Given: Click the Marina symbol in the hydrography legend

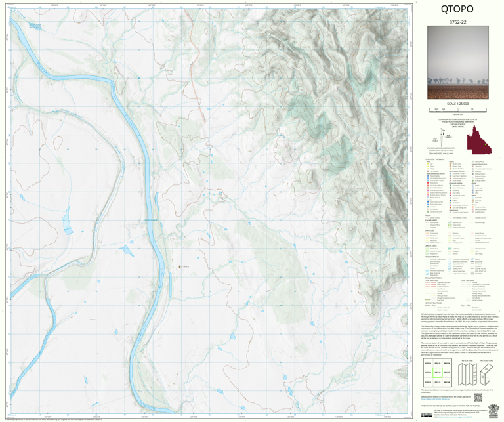Looking at the screenshot, I should (x=472, y=259).
